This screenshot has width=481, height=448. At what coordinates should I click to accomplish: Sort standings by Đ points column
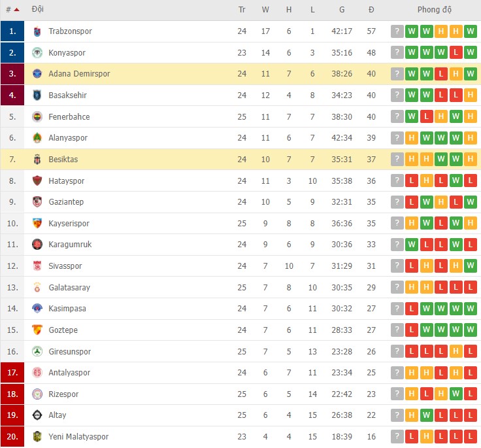(371, 10)
